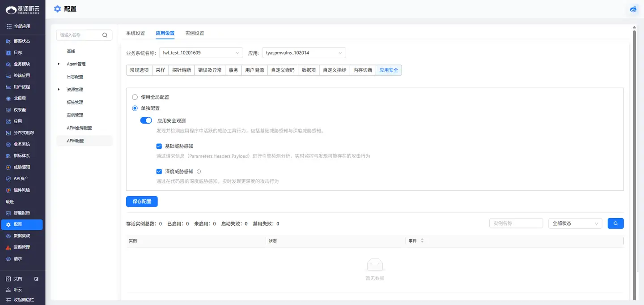
Task: Click the info icon beside 深度威胁感知
Action: point(199,172)
